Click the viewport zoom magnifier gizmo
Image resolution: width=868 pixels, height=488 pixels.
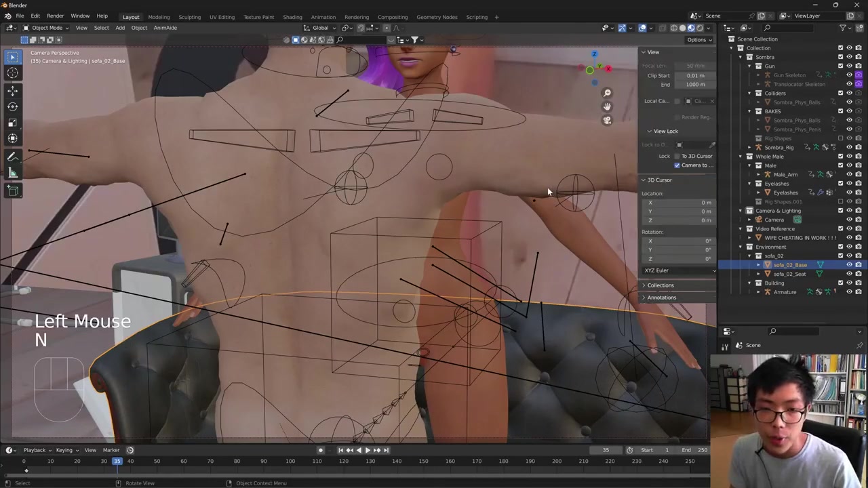(607, 93)
